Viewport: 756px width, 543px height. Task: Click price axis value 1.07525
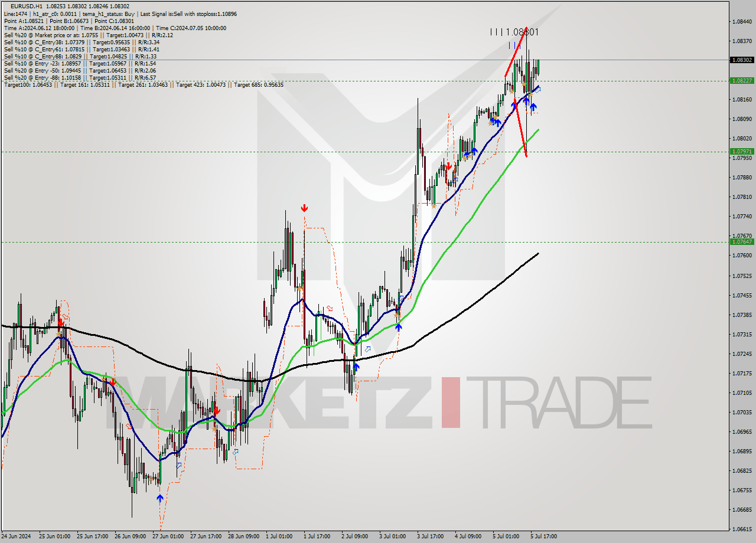click(x=742, y=276)
